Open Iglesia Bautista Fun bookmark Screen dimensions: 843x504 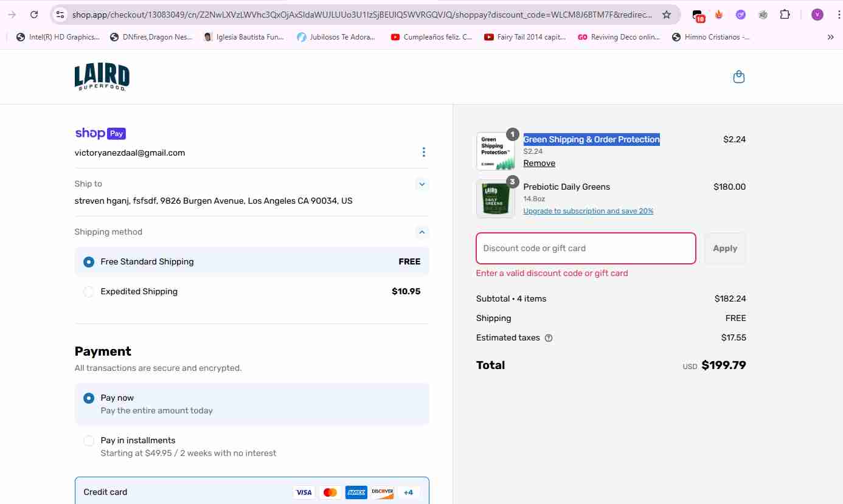[245, 37]
